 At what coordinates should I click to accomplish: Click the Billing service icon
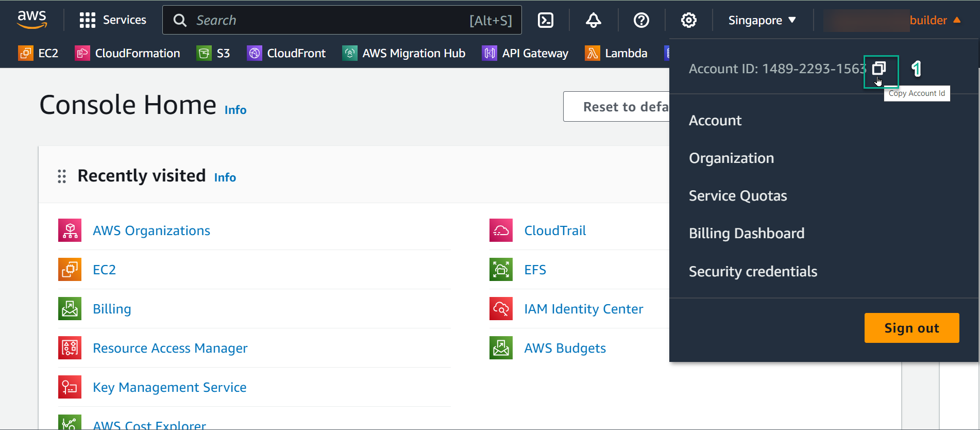(70, 309)
